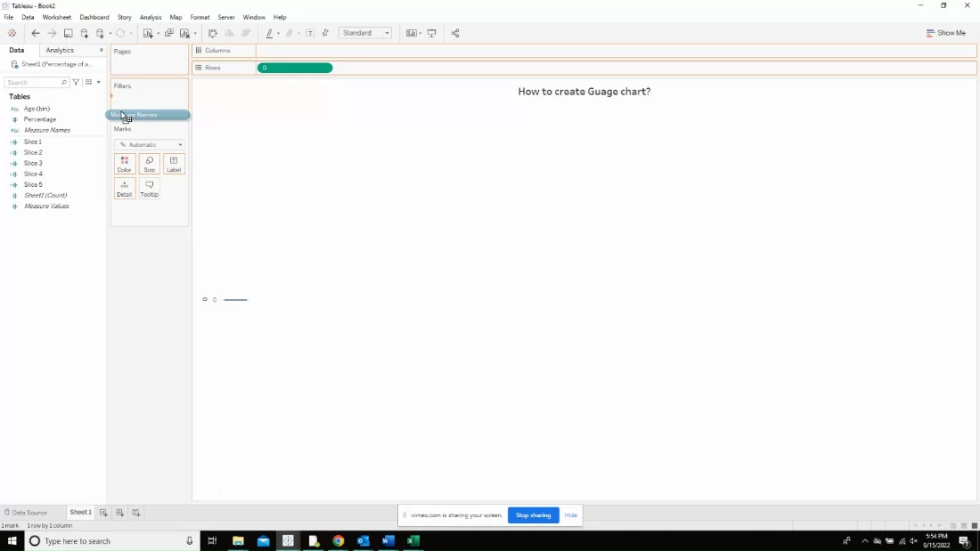Image resolution: width=980 pixels, height=551 pixels.
Task: Click the Redo forward arrow
Action: (52, 33)
